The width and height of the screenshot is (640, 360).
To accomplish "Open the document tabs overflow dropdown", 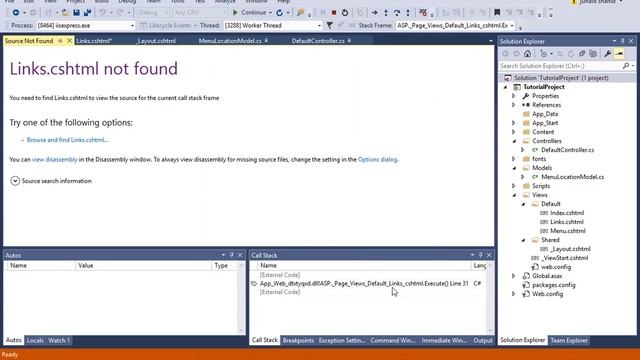I will tap(491, 41).
